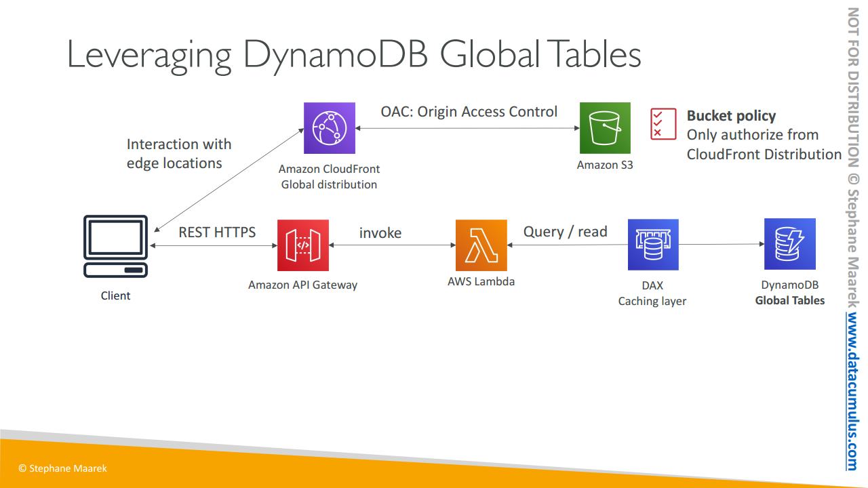Click the DynamoDB Global Tables label
The width and height of the screenshot is (868, 488).
click(x=790, y=293)
